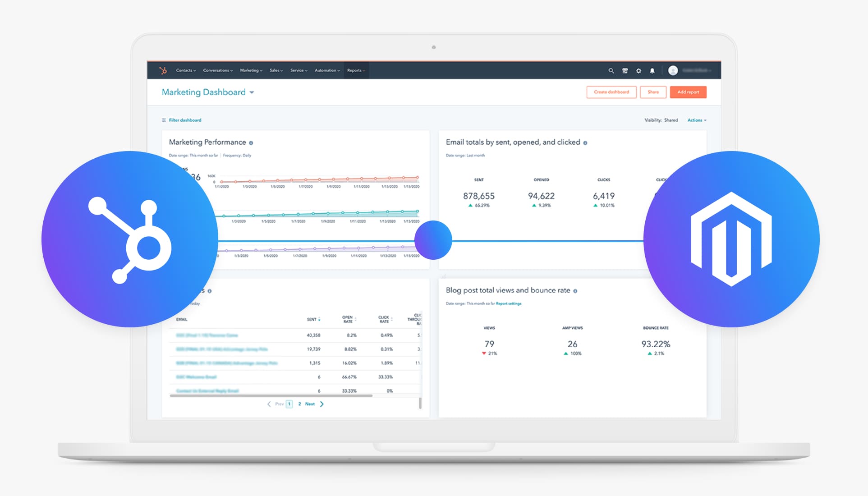The image size is (868, 496).
Task: Click the Prev pagination link
Action: point(280,404)
